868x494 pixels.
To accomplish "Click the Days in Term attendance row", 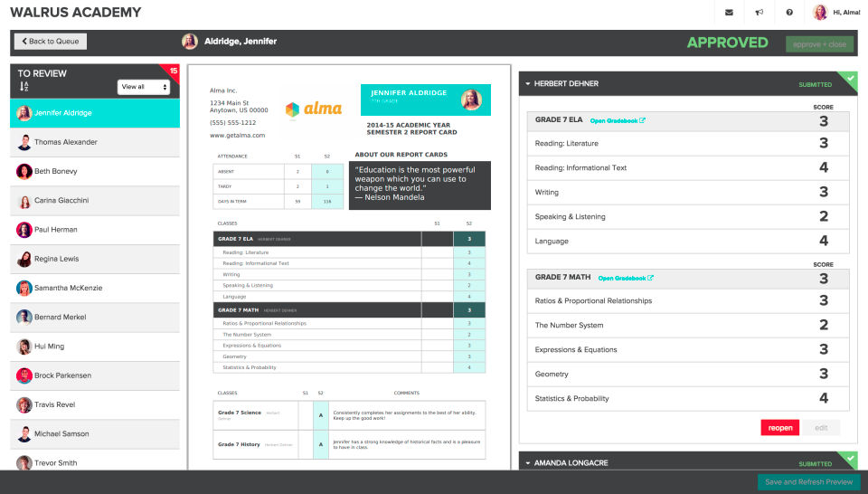I will pyautogui.click(x=278, y=202).
